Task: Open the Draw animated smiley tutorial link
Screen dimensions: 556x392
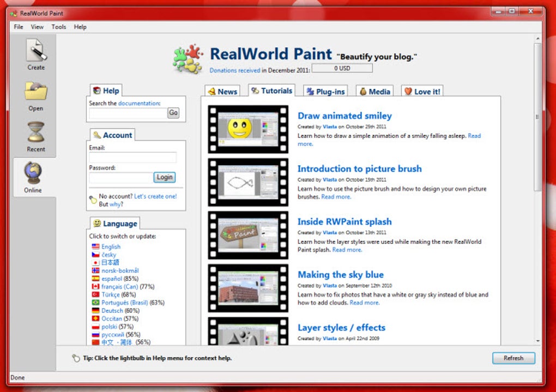Action: click(x=345, y=116)
